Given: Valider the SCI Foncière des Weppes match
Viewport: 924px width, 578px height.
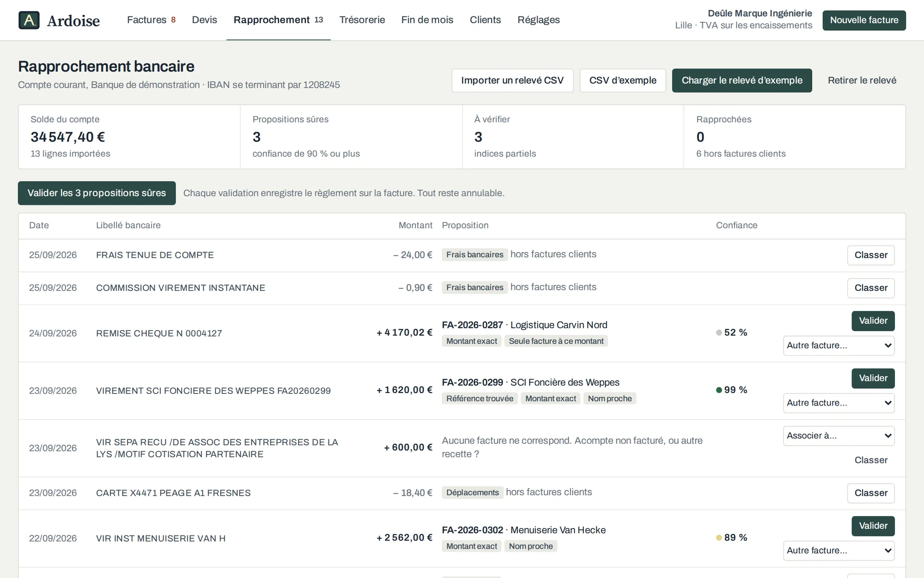Looking at the screenshot, I should pyautogui.click(x=873, y=378).
